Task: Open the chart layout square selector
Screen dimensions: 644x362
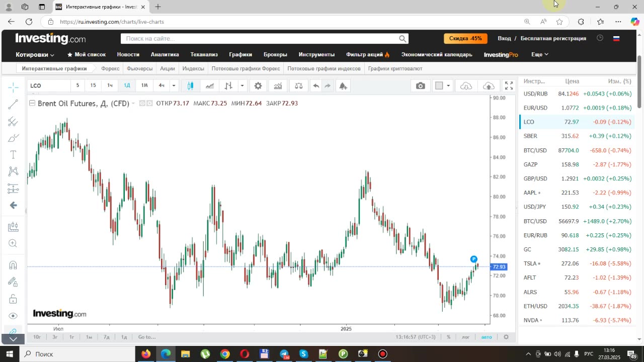Action: pos(439,86)
